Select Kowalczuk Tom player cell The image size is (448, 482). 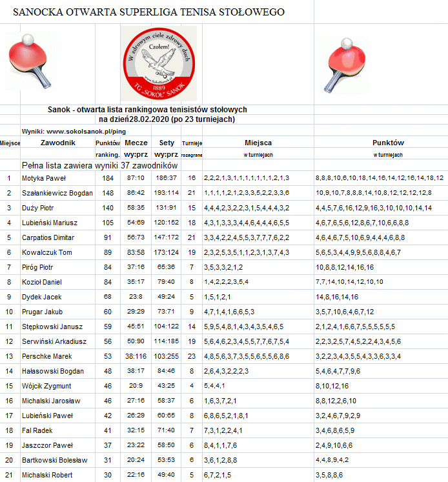[58, 253]
